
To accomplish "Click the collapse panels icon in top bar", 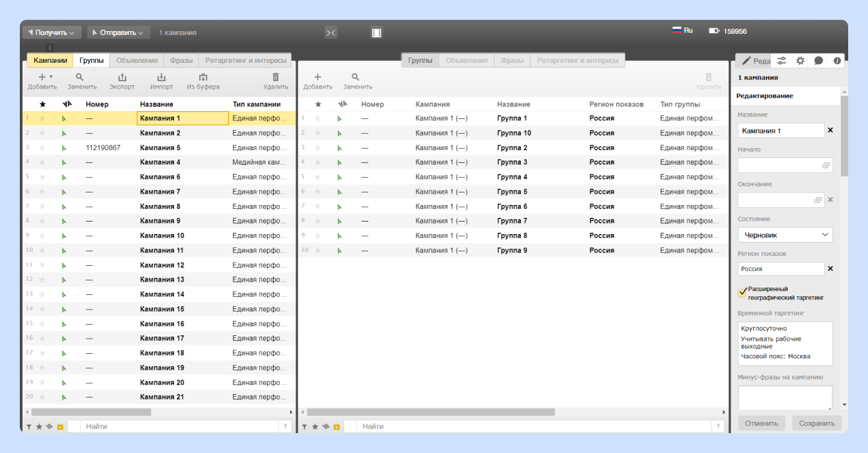I will pos(331,32).
